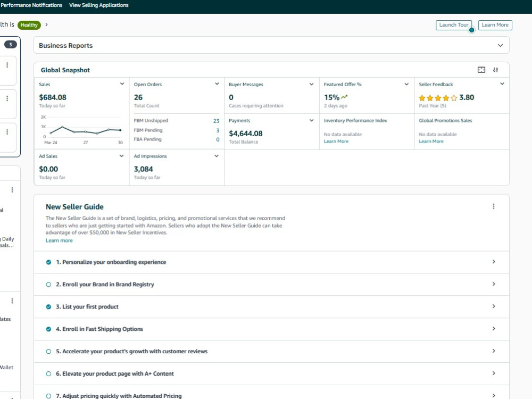This screenshot has width=532, height=399.
Task: Click the $0.00 ad sales value
Action: (48, 169)
